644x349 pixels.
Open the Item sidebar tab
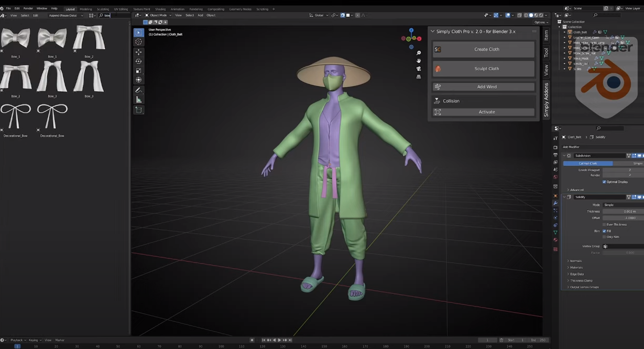pos(546,35)
